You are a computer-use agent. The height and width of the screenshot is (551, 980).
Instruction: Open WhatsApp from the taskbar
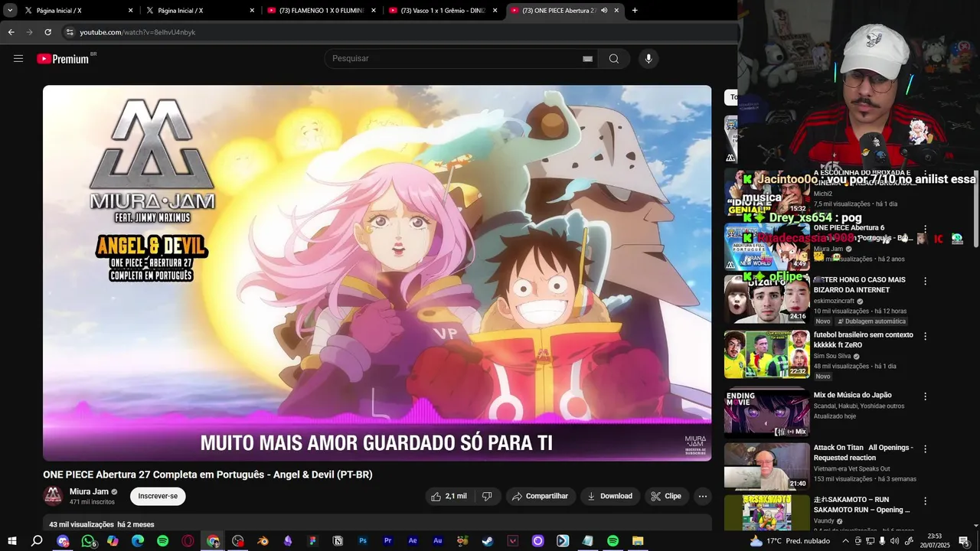[x=88, y=541]
